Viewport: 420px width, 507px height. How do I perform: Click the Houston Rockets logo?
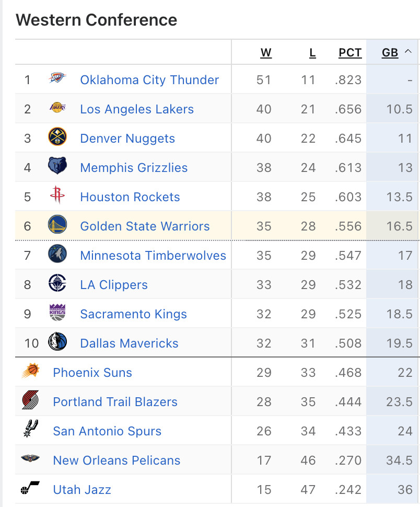pos(57,194)
